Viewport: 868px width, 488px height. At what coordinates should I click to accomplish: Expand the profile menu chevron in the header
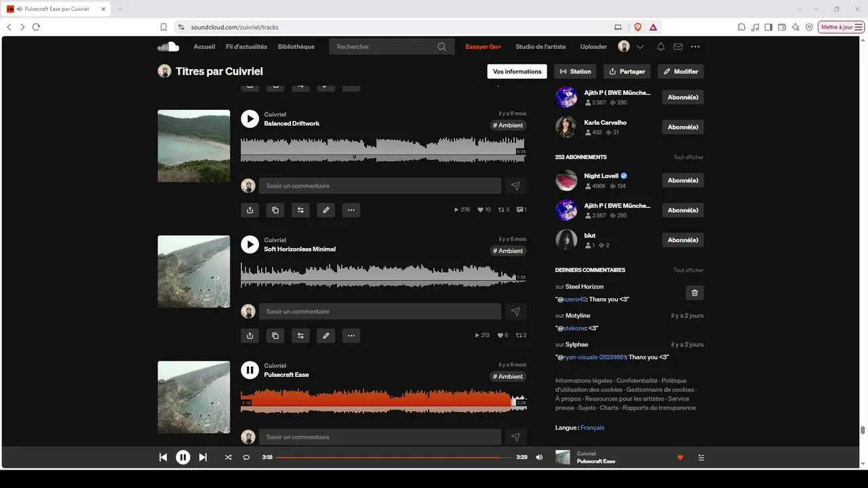640,47
